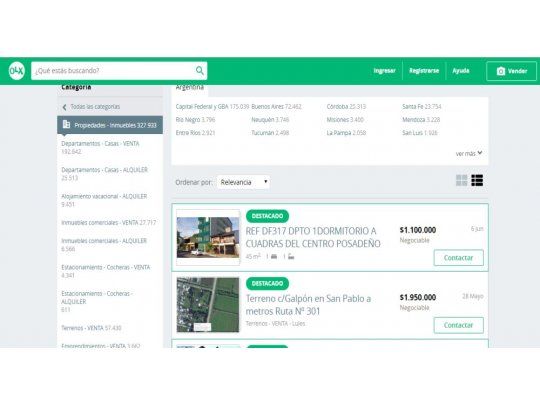Click the back chevron beside Todas las categorías
Viewport: 540px width, 405px height.
[64, 107]
